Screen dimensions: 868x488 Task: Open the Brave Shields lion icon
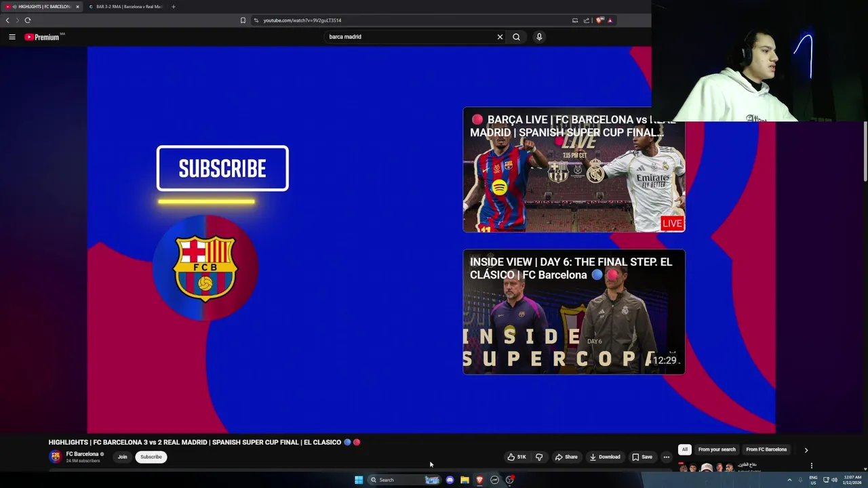pyautogui.click(x=599, y=20)
